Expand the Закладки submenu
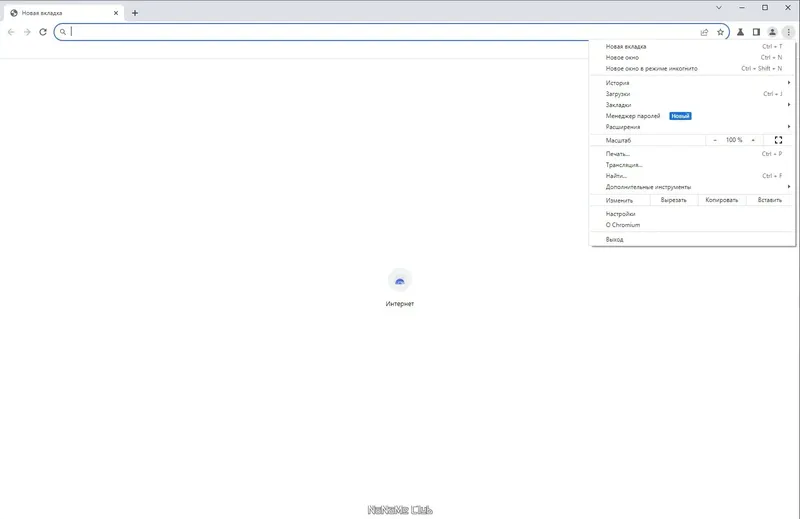Image resolution: width=800 pixels, height=519 pixels. click(692, 105)
